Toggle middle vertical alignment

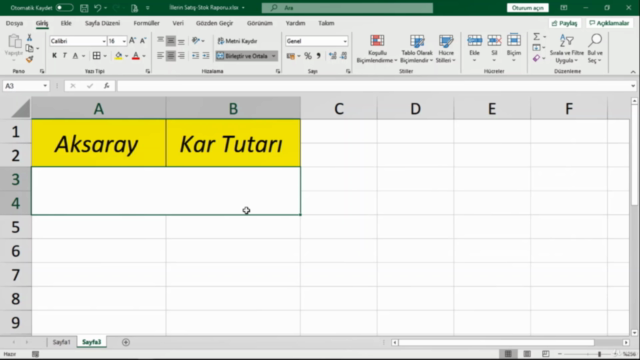point(171,41)
